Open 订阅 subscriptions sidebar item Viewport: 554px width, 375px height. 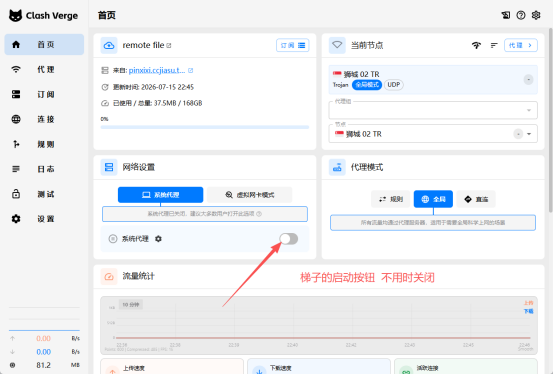44,94
